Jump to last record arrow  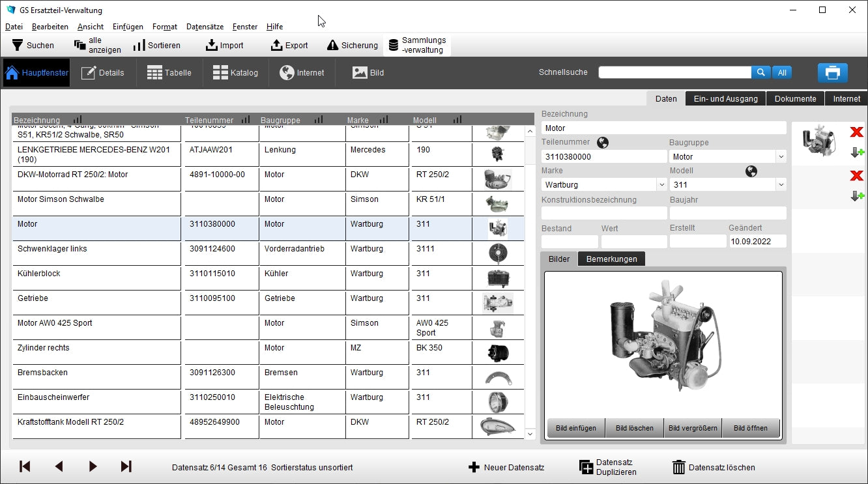coord(126,466)
